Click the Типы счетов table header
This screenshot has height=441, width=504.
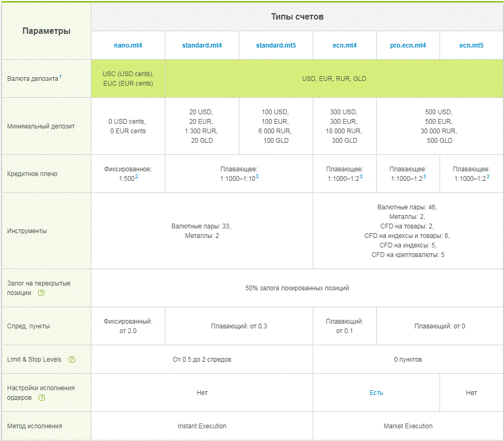[297, 17]
